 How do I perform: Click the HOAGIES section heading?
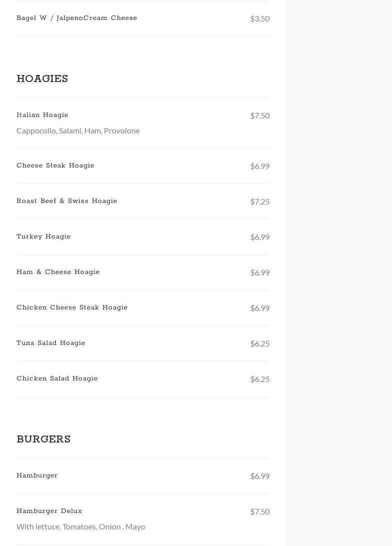42,78
